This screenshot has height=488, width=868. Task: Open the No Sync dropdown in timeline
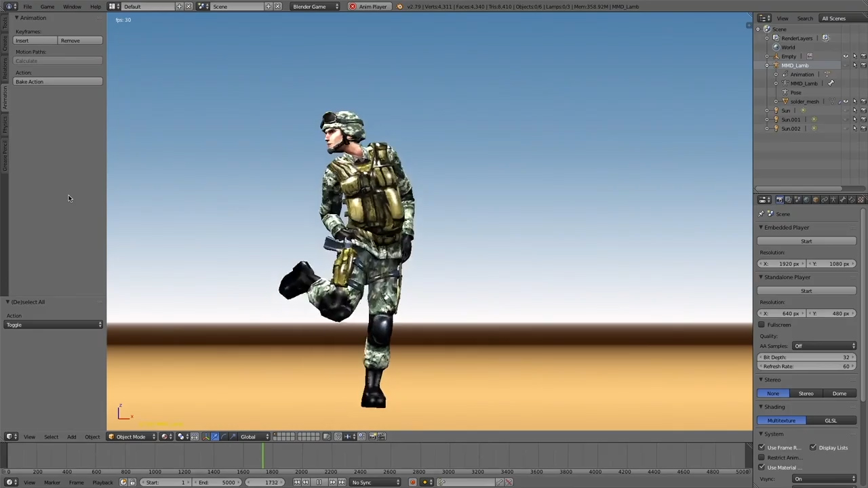(x=375, y=483)
